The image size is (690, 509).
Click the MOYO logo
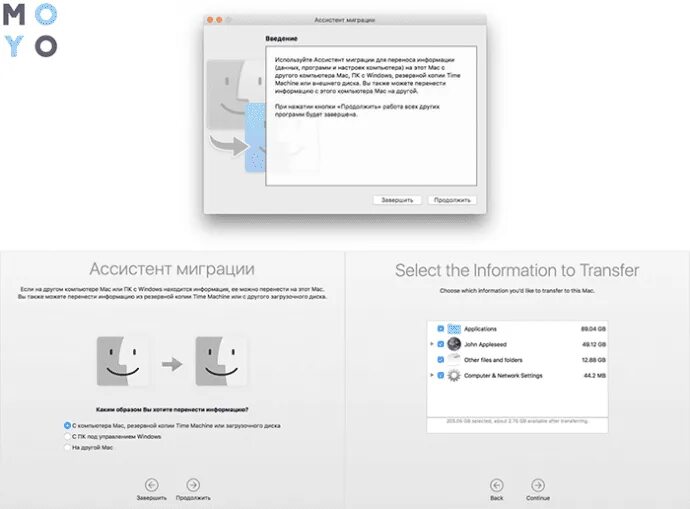click(30, 30)
